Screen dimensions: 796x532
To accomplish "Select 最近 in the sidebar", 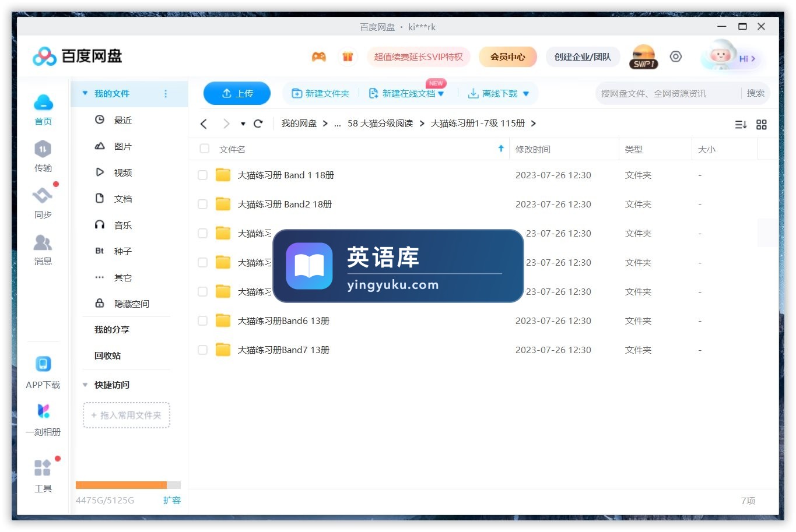I will 122,120.
